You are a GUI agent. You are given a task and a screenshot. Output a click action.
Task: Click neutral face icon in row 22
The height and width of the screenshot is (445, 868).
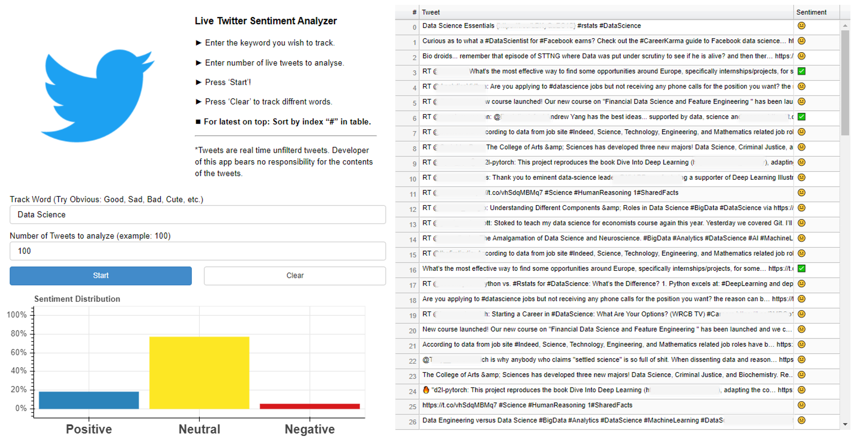tap(802, 360)
